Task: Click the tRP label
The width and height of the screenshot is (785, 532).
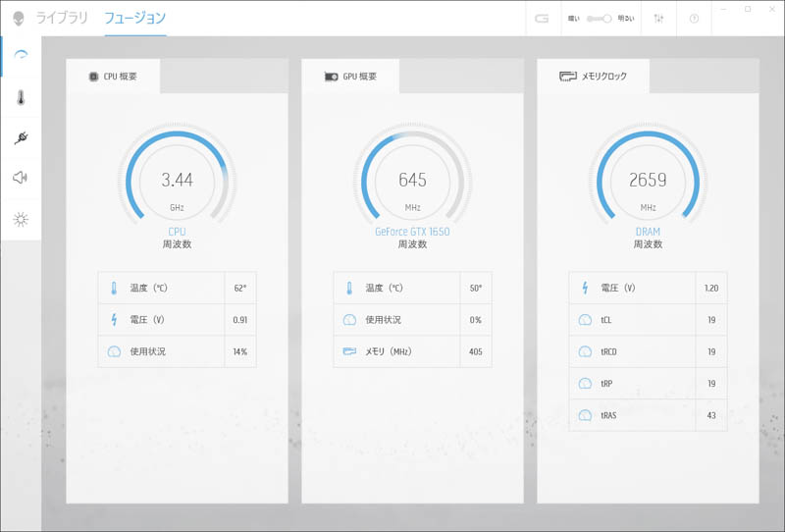Action: [606, 384]
